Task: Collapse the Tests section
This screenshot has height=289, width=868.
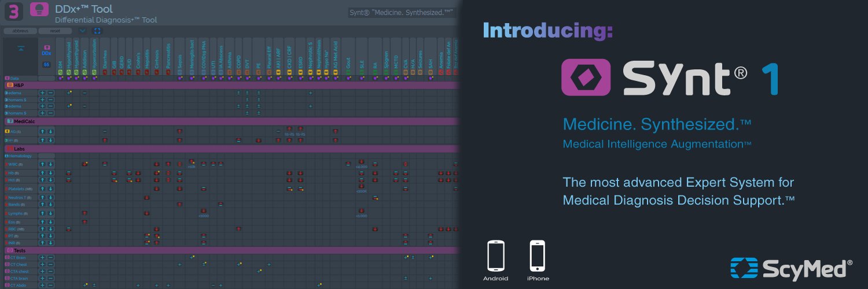Action: tap(231, 250)
